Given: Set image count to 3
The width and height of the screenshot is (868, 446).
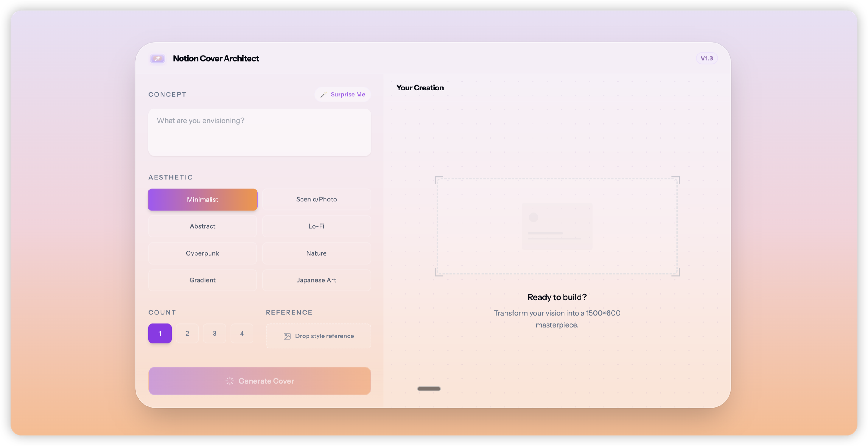Looking at the screenshot, I should 214,333.
